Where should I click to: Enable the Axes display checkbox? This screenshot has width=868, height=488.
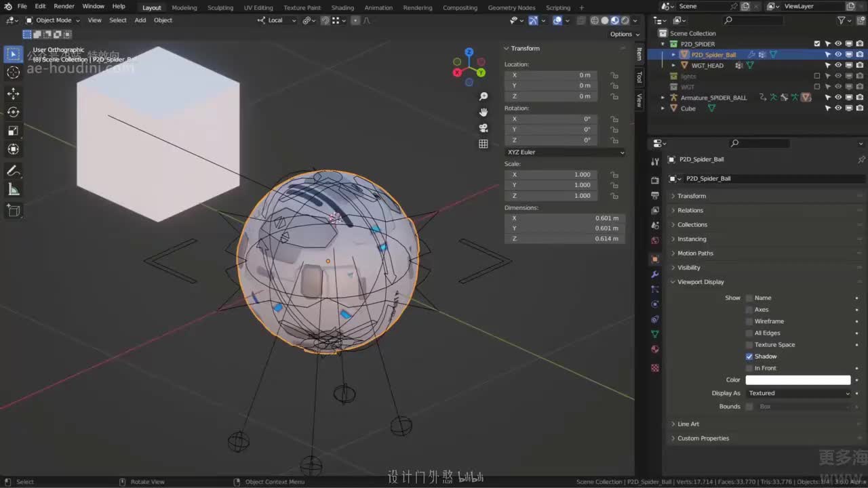[x=749, y=310]
